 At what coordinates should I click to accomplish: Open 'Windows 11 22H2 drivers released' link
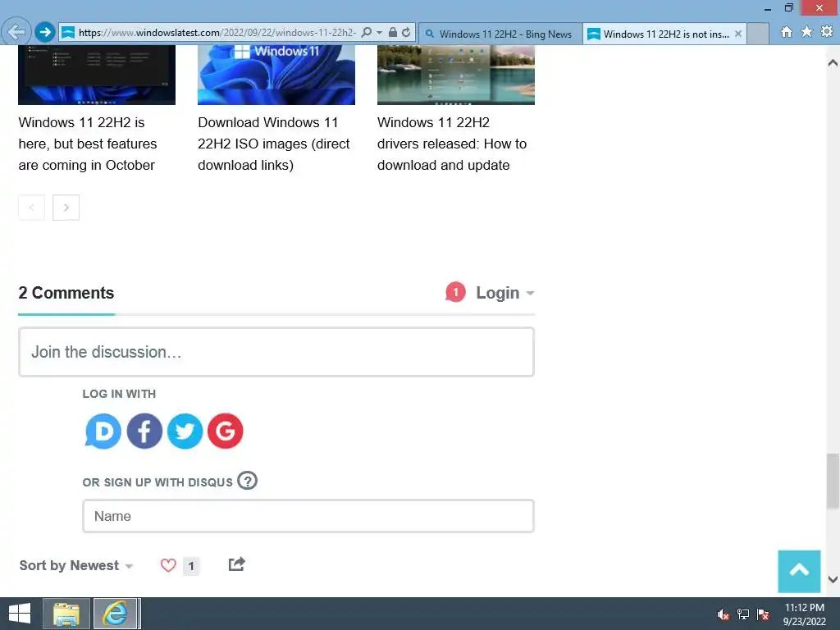(452, 144)
